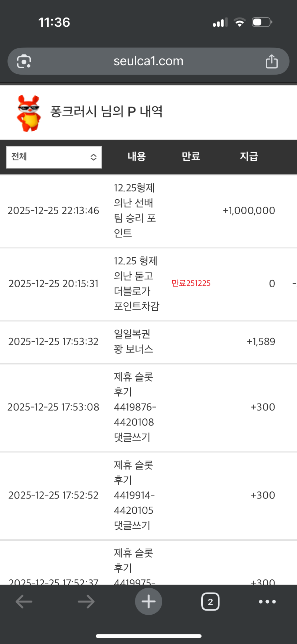Viewport: 297px width, 644px height.
Task: Open the 전체 filter dropdown
Action: [54, 157]
